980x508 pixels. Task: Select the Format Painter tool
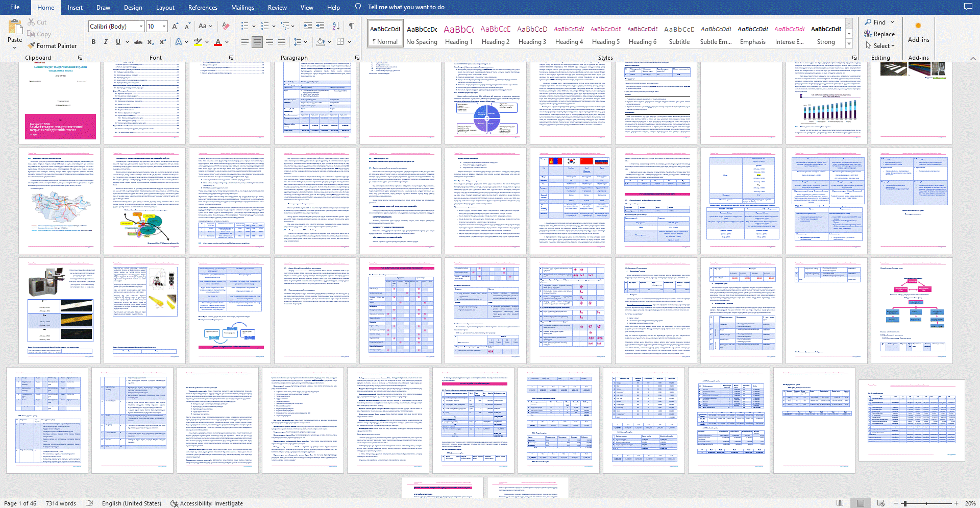52,45
